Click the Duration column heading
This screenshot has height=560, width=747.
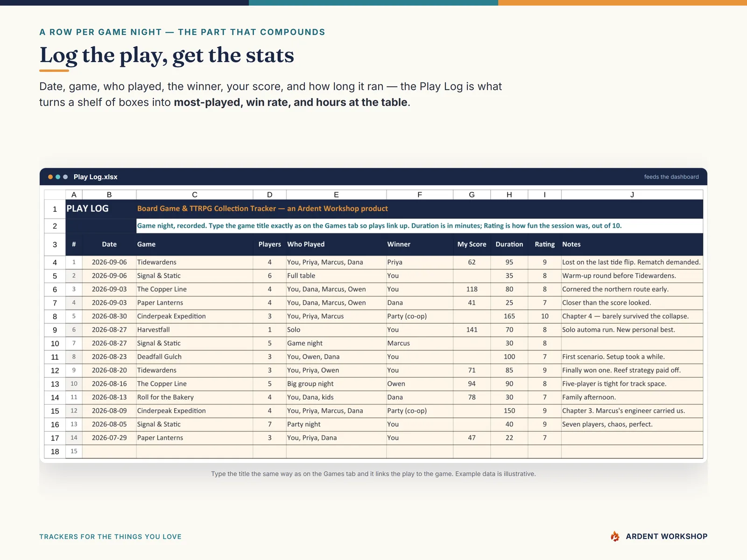pyautogui.click(x=509, y=244)
